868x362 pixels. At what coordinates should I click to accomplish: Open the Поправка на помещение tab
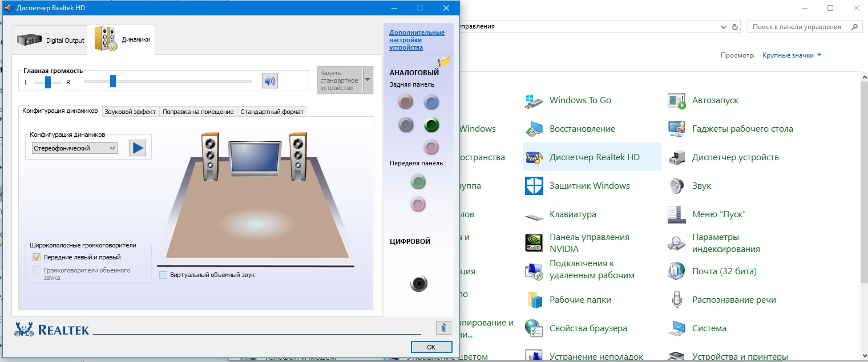click(198, 112)
